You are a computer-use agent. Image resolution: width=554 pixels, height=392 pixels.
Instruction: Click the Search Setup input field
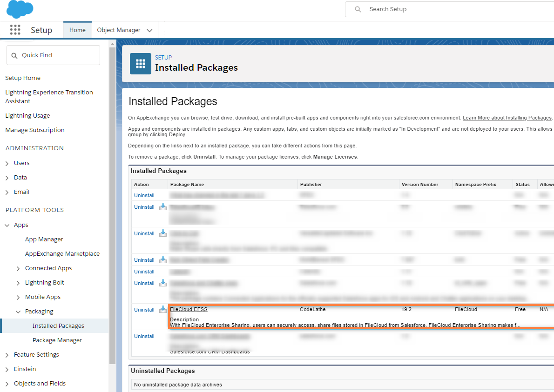[x=447, y=9]
